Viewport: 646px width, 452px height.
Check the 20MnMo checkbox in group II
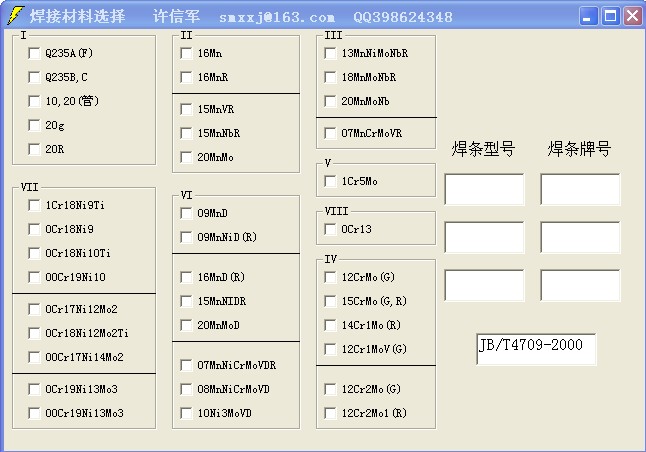coord(186,157)
